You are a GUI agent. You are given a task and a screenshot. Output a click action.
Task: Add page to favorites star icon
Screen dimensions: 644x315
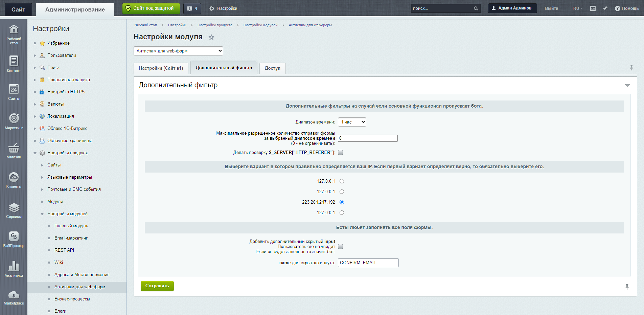[x=211, y=37]
